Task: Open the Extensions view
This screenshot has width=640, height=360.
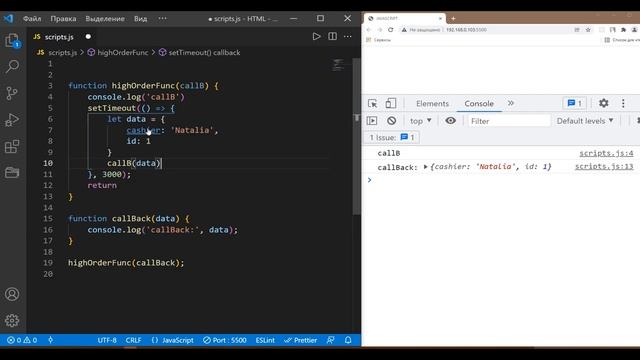Action: pos(12,147)
